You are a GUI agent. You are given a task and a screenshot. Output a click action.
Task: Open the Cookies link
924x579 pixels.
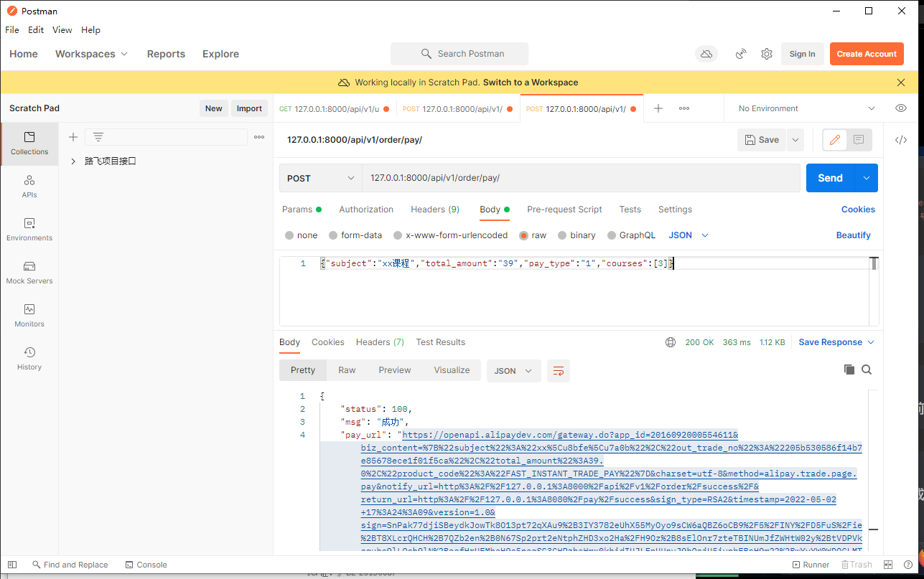click(x=858, y=210)
